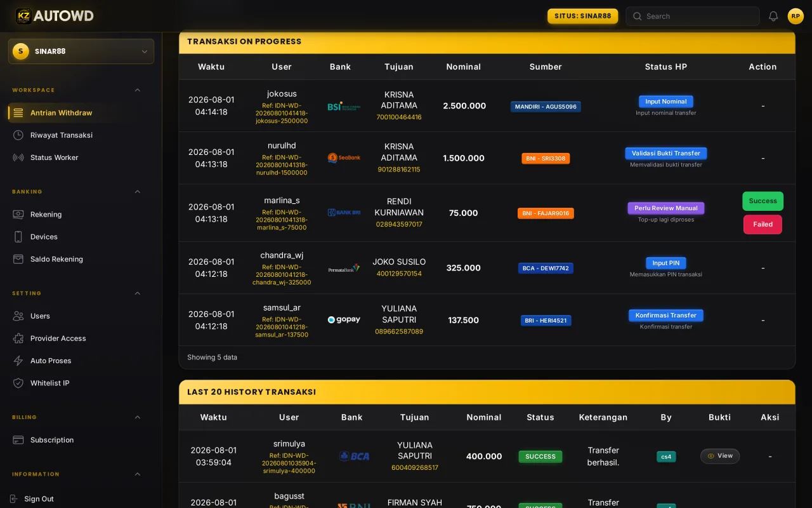812x508 pixels.
Task: Click the Showing 5 data footer text
Action: tap(212, 358)
